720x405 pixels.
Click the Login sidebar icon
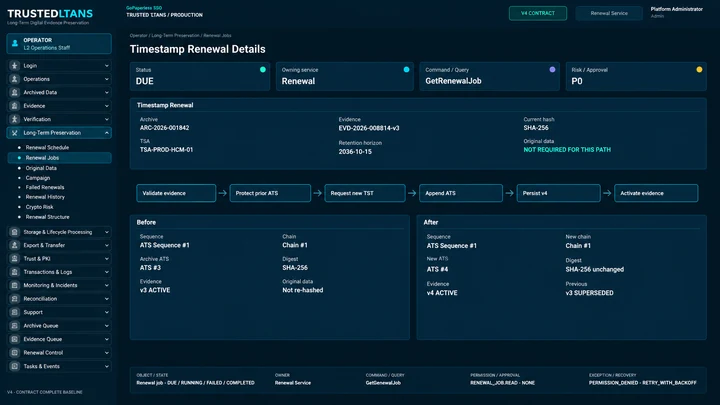click(x=15, y=66)
